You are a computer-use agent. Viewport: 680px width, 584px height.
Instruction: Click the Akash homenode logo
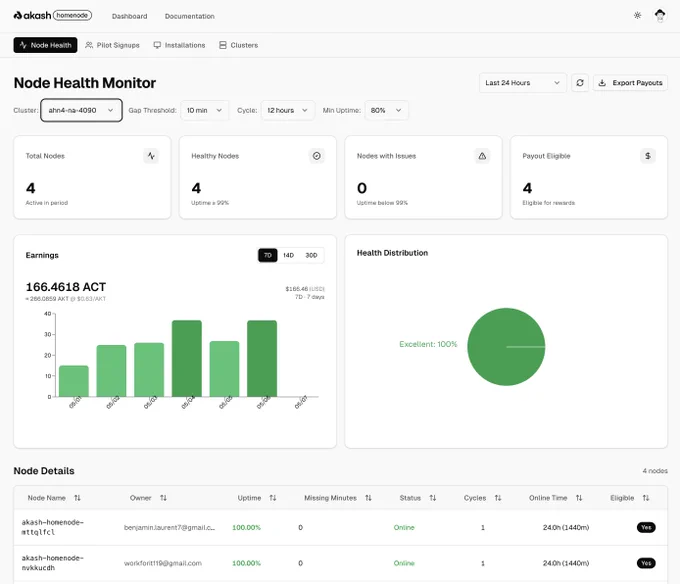(x=52, y=16)
